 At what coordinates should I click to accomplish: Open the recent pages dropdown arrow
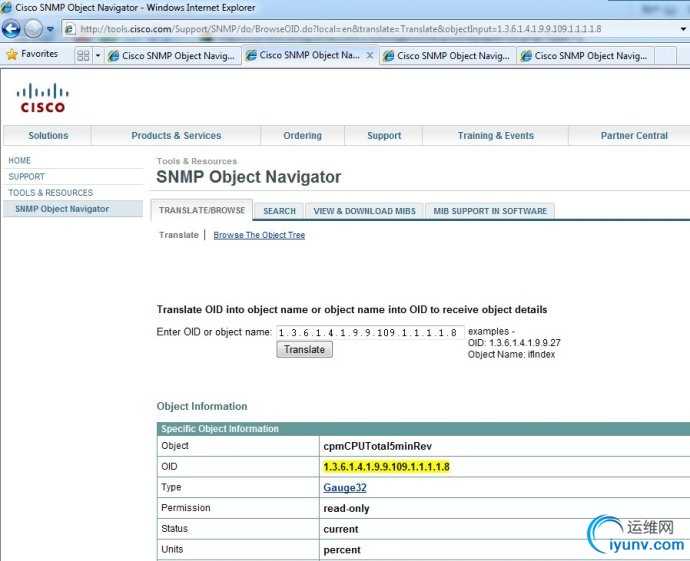click(50, 29)
